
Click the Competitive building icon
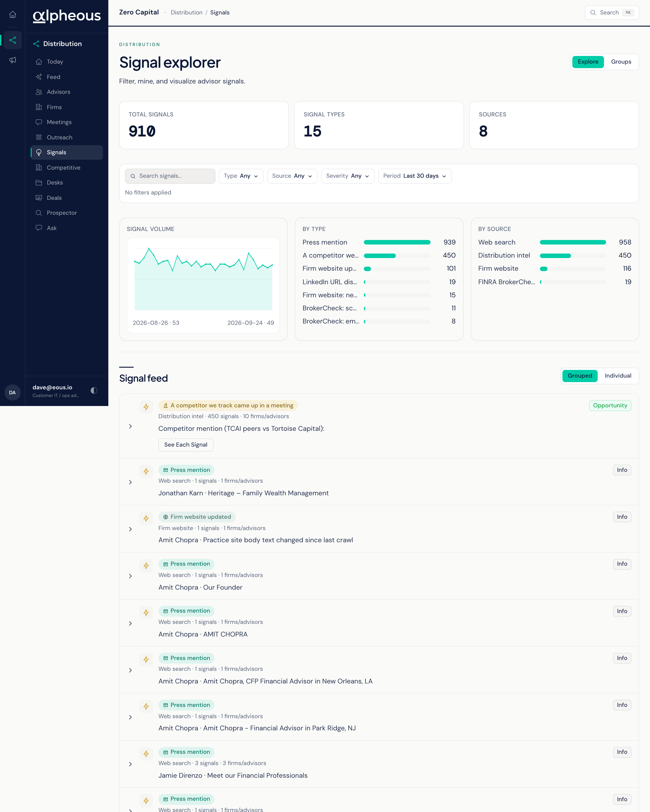click(39, 168)
